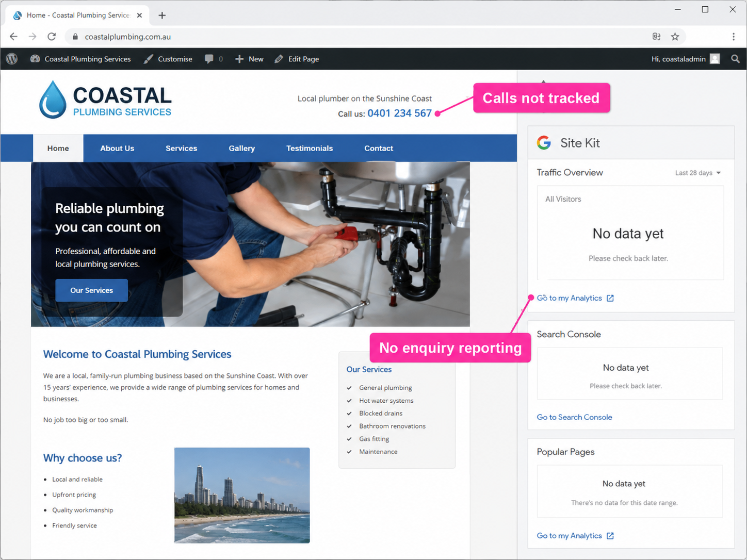Open the comments bubble in admin bar
This screenshot has width=747, height=560.
pos(214,59)
